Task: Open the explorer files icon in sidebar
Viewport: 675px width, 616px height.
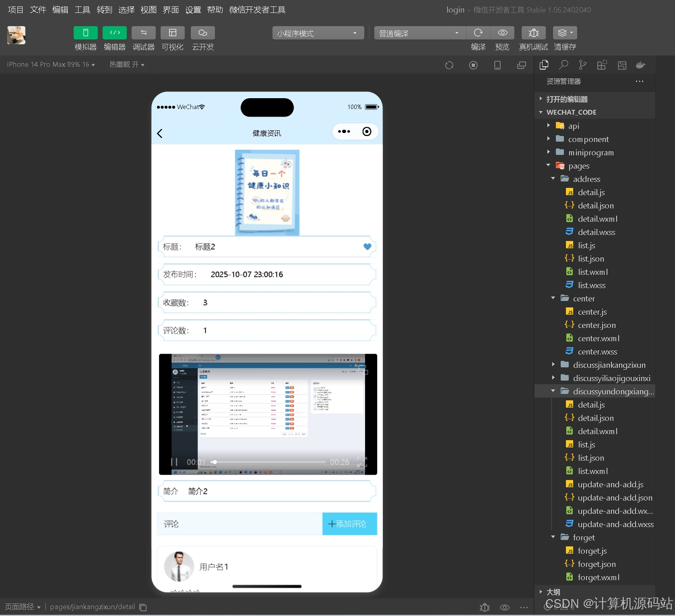Action: [544, 65]
